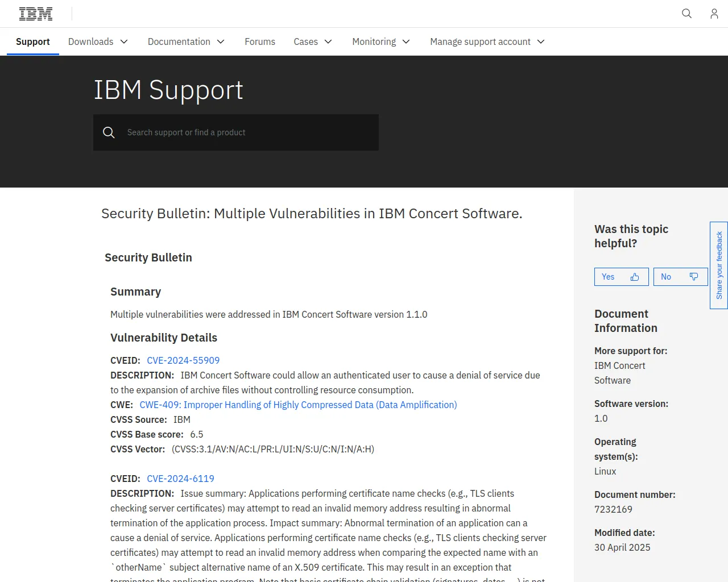The height and width of the screenshot is (582, 728).
Task: Click the IBM logo in header
Action: [x=36, y=14]
